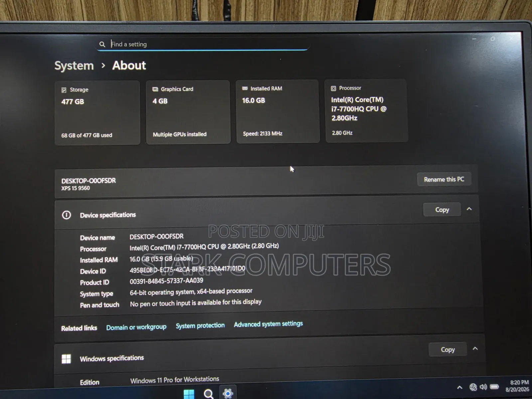Click 'Multiple GPUs installed' text
This screenshot has width=532, height=399.
[x=180, y=134]
